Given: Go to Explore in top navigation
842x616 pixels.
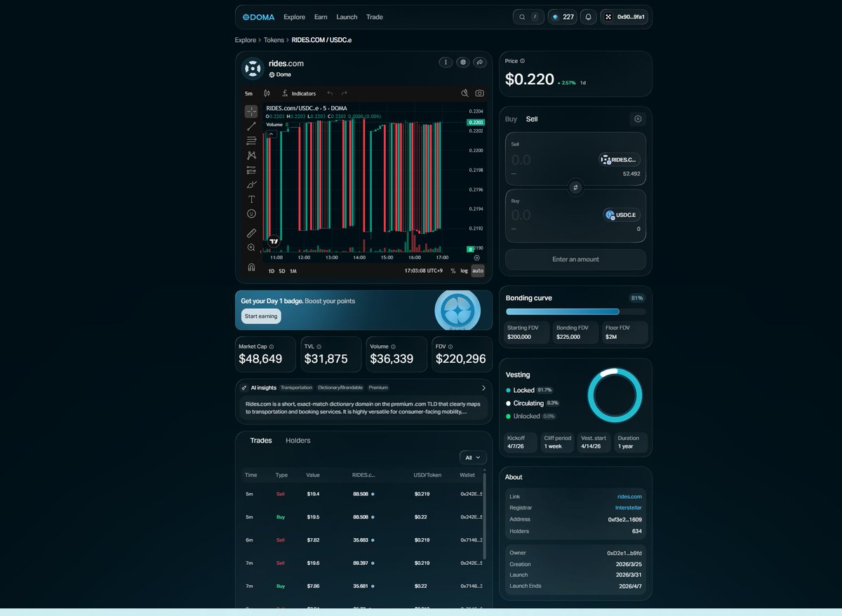Looking at the screenshot, I should click(295, 17).
